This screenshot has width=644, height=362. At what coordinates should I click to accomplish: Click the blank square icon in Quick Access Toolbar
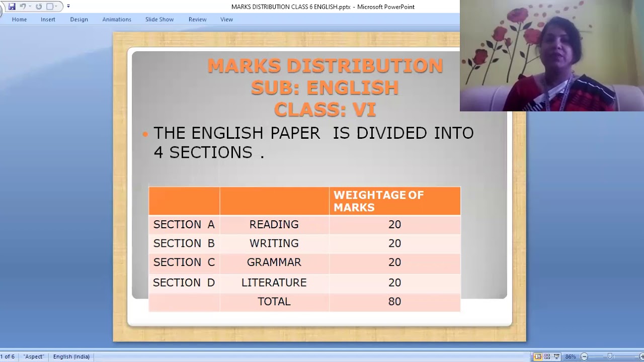tap(50, 7)
